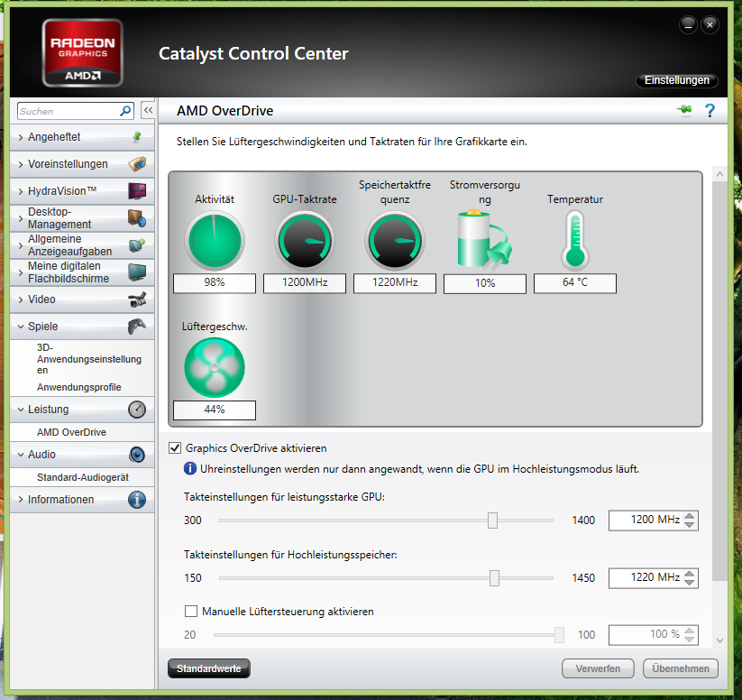Collapse the Leistung section

(21, 410)
